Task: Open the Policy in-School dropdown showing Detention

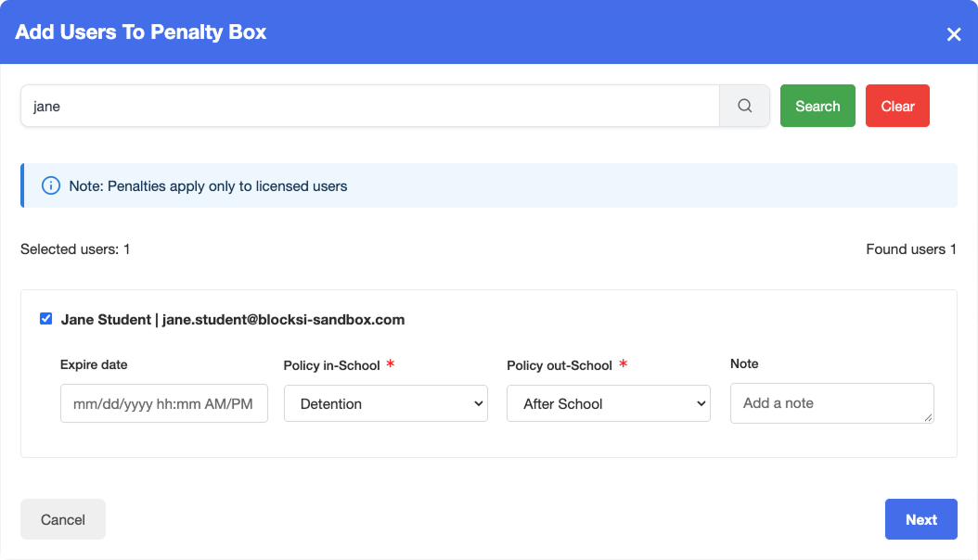Action: pyautogui.click(x=385, y=403)
